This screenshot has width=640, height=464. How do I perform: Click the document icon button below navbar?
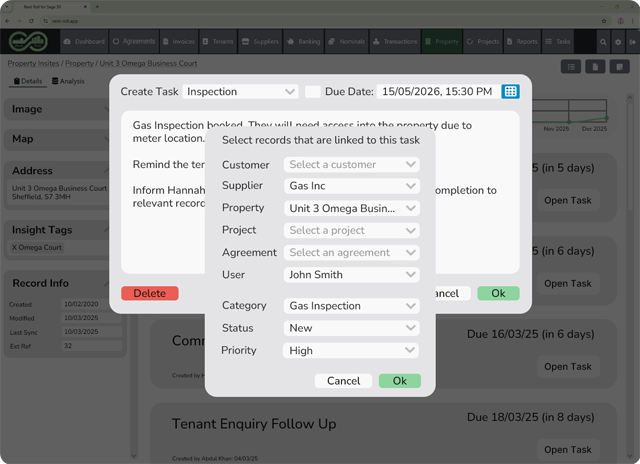click(x=595, y=67)
